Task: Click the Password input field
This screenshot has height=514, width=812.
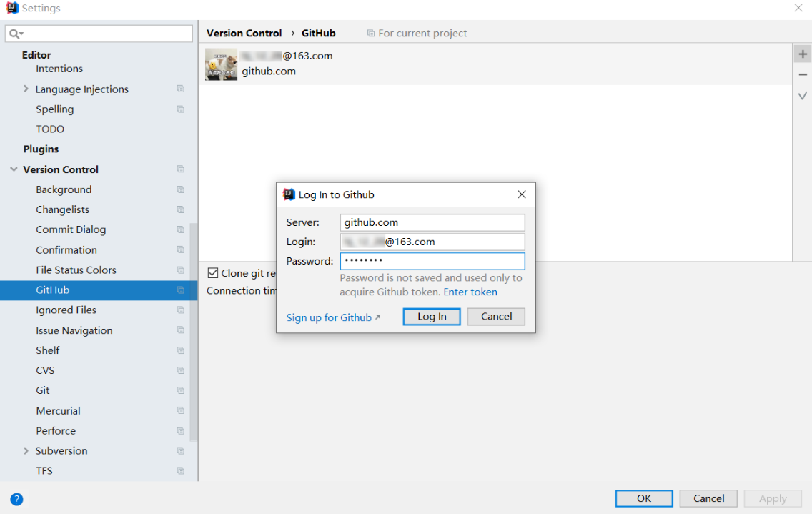Action: (432, 261)
